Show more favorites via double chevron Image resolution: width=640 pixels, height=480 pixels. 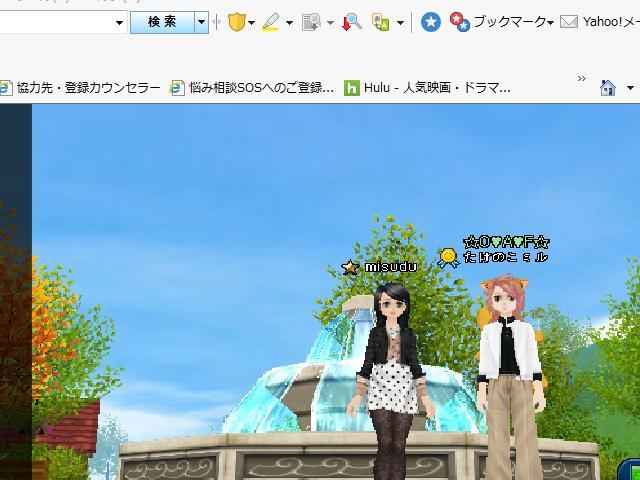(x=582, y=80)
